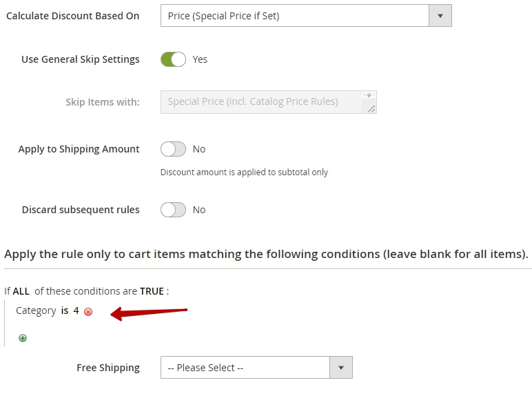Open the Please Select free shipping box
Viewport: 532px width, 396px height.
click(x=256, y=368)
